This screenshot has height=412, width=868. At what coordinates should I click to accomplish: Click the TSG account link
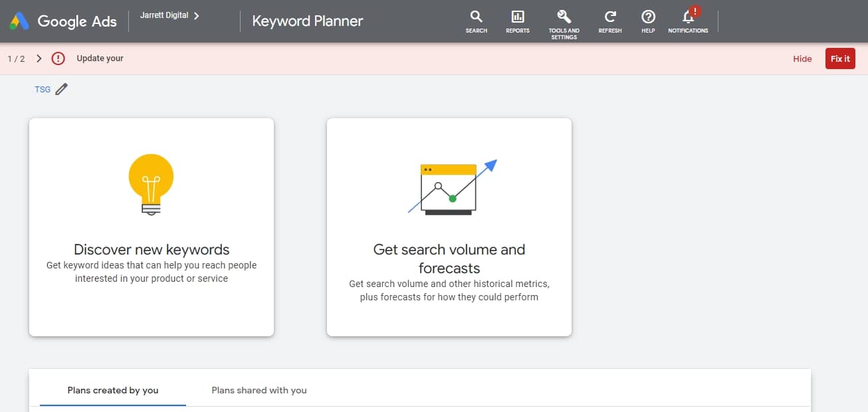click(x=43, y=89)
